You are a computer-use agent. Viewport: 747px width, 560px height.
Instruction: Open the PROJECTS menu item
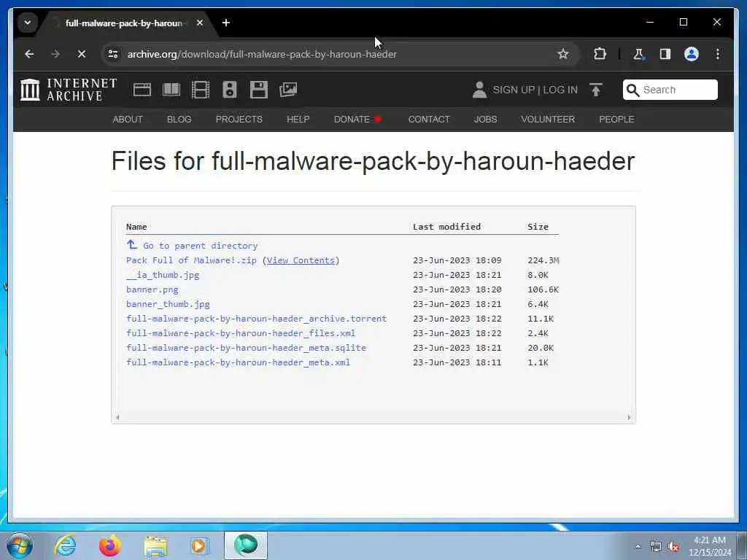[x=239, y=120]
